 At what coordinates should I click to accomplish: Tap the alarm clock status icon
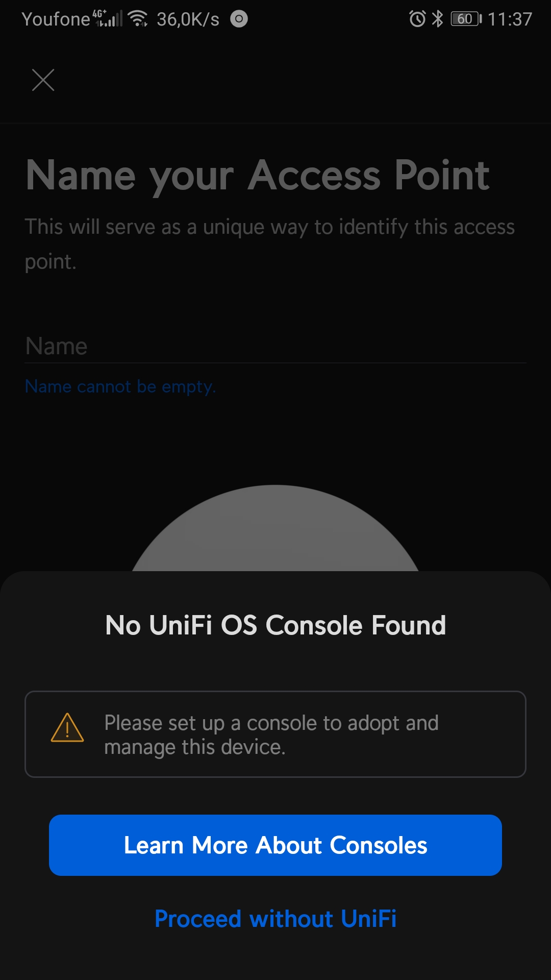(417, 19)
